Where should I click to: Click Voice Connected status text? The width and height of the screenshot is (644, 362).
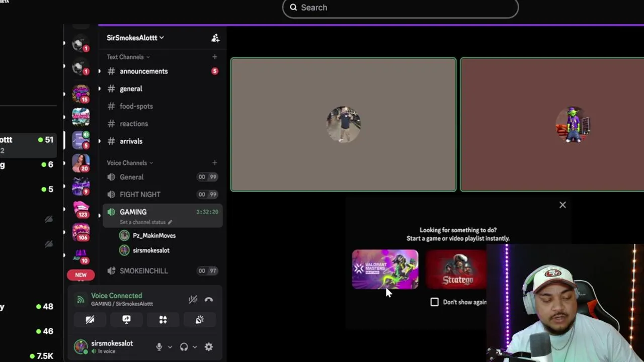[117, 296]
